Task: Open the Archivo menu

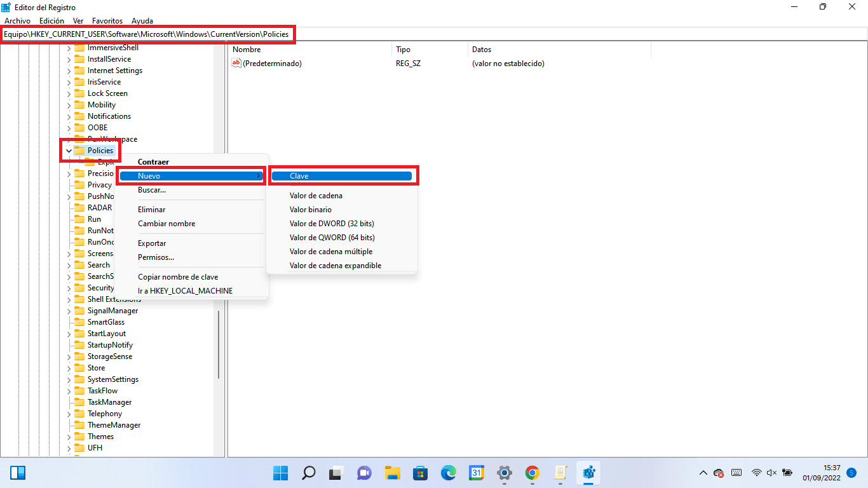Action: click(x=17, y=21)
